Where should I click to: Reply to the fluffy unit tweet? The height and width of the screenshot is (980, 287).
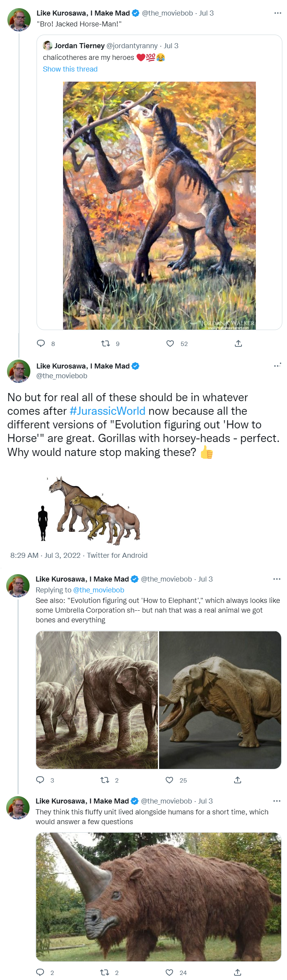tap(40, 972)
